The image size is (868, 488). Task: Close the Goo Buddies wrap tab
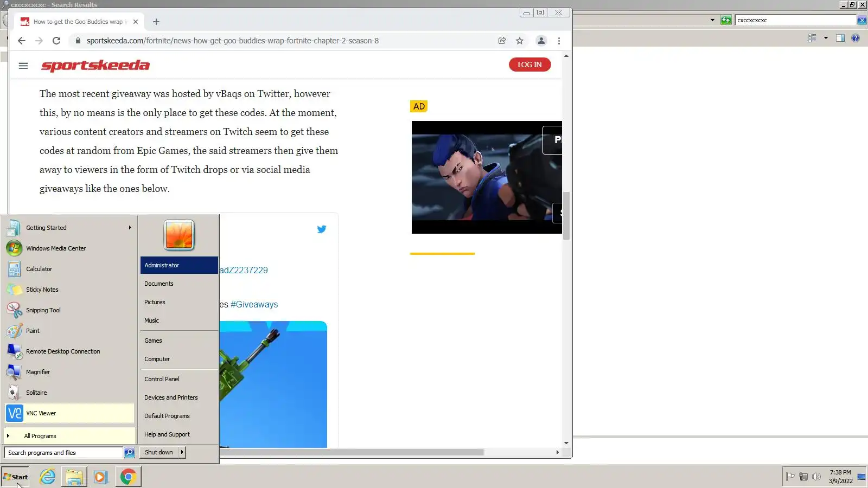[136, 22]
